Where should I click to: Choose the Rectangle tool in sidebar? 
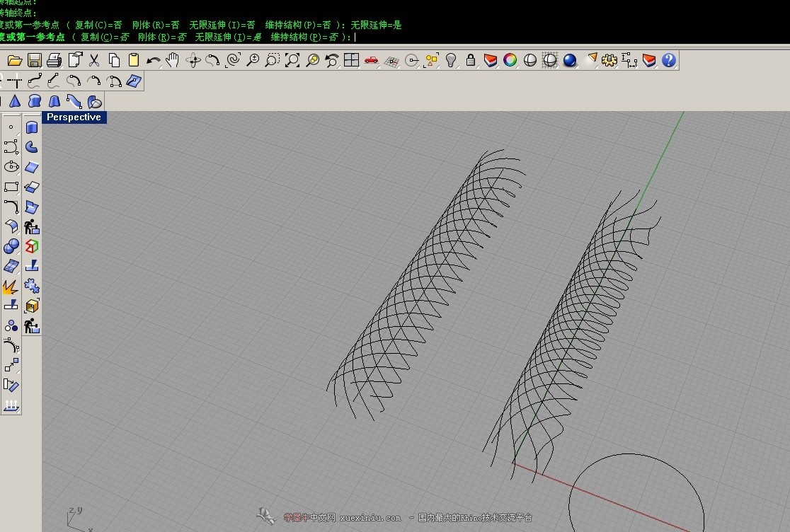pos(11,187)
